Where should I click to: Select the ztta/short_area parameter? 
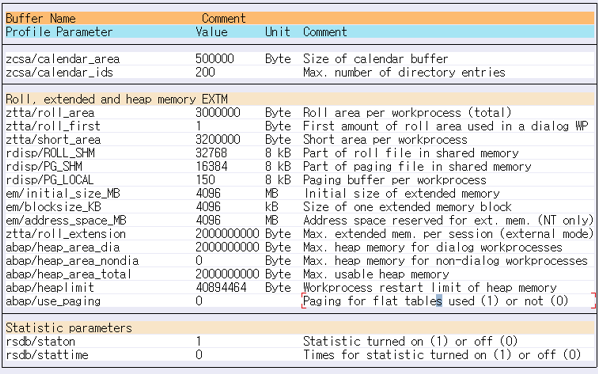tap(53, 140)
